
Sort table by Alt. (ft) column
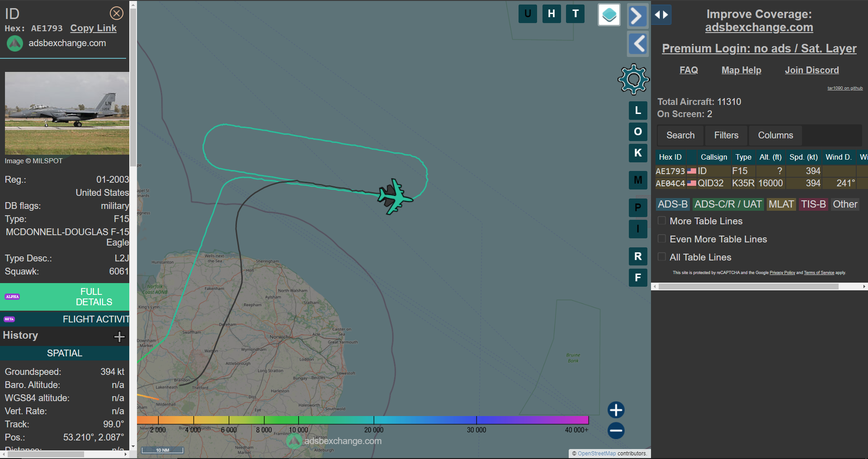(770, 157)
